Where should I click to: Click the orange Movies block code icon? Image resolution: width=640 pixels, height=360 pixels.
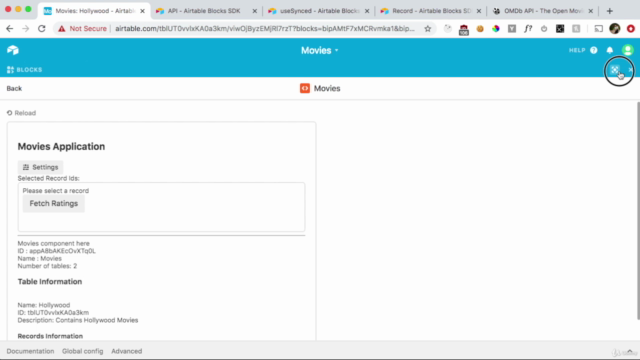305,88
